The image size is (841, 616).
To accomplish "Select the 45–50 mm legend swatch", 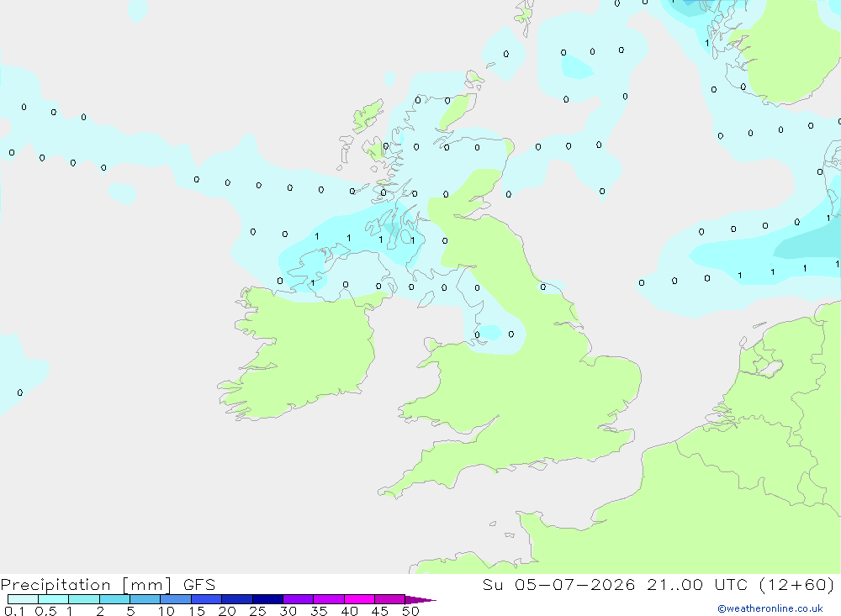I will click(x=390, y=599).
